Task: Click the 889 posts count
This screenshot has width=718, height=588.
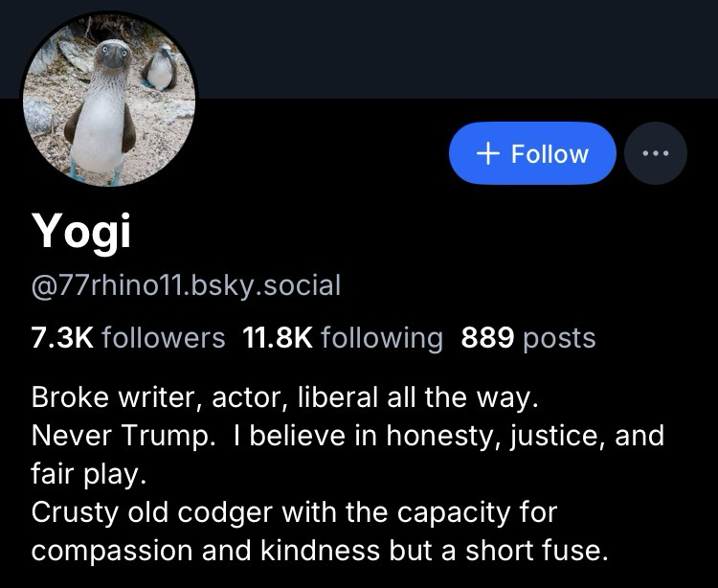Action: click(527, 337)
